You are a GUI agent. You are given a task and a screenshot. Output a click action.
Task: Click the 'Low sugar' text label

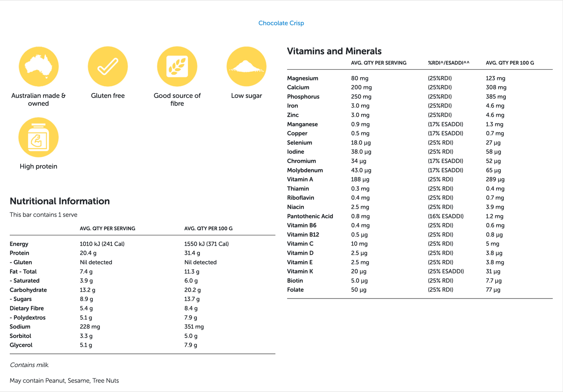[246, 95]
